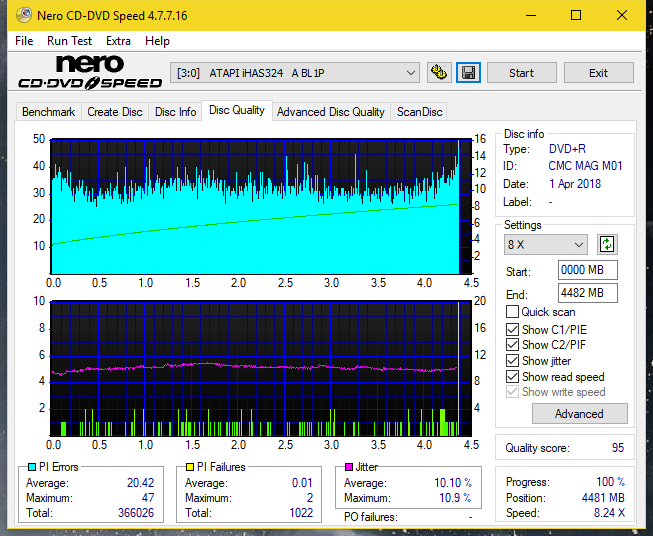This screenshot has height=536, width=653.
Task: Open the Help menu
Action: (157, 41)
